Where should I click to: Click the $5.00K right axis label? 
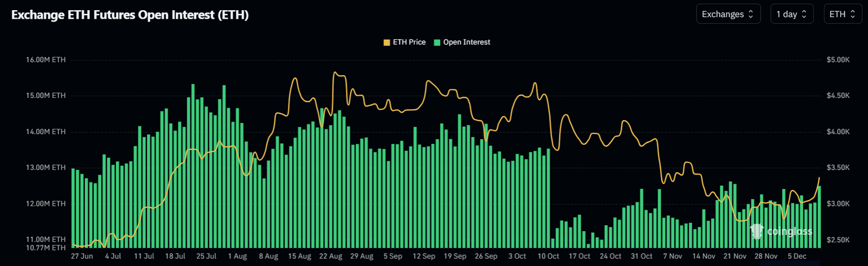tap(839, 59)
